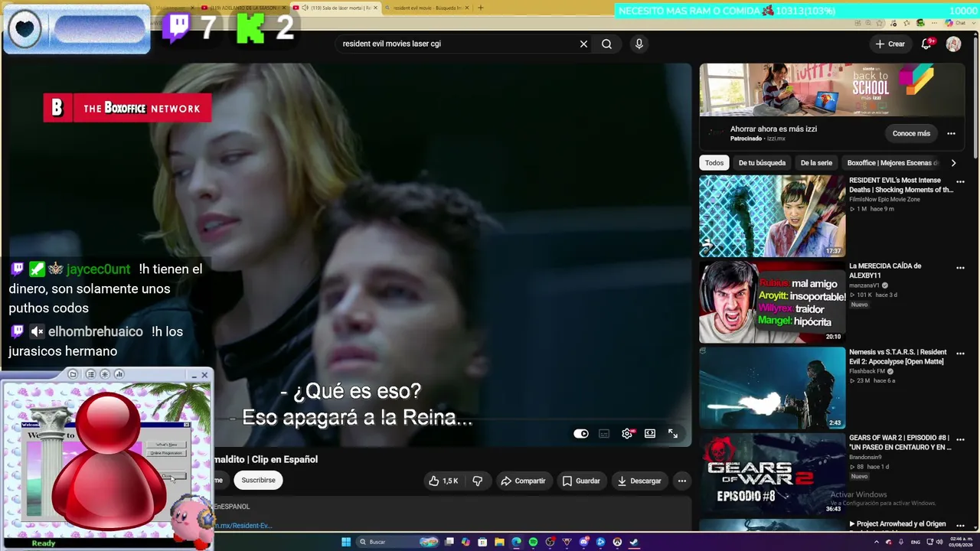Click the Conoce más ad button
The height and width of the screenshot is (551, 980).
[911, 133]
